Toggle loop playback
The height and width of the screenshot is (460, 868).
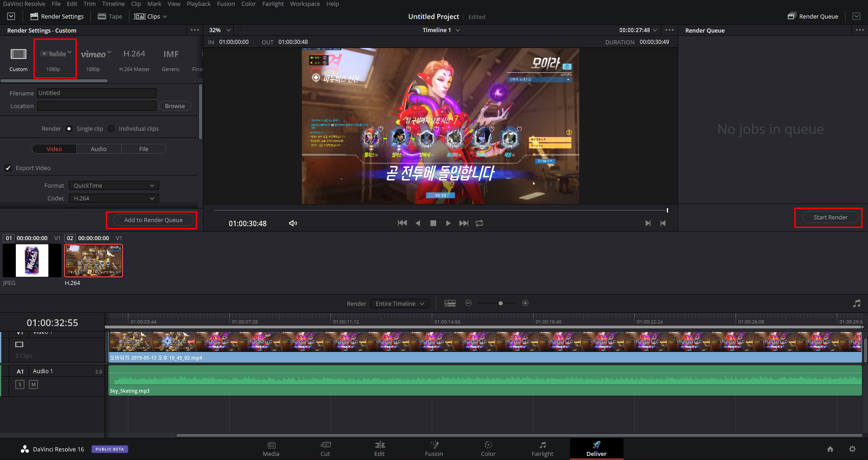click(480, 223)
